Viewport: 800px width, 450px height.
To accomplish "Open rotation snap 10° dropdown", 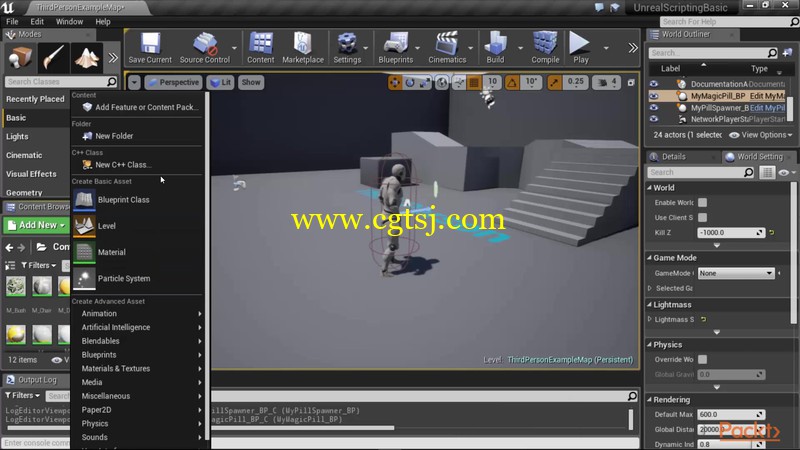I will (531, 82).
